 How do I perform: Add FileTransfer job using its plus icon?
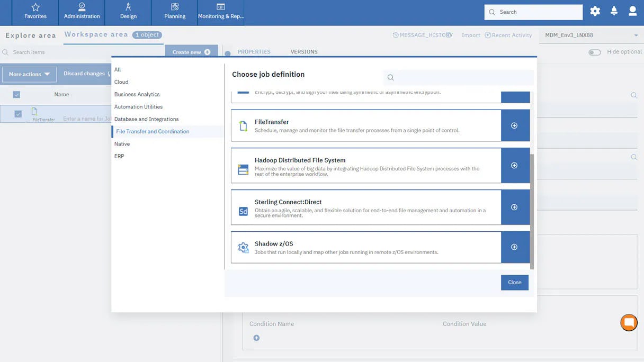(x=514, y=125)
